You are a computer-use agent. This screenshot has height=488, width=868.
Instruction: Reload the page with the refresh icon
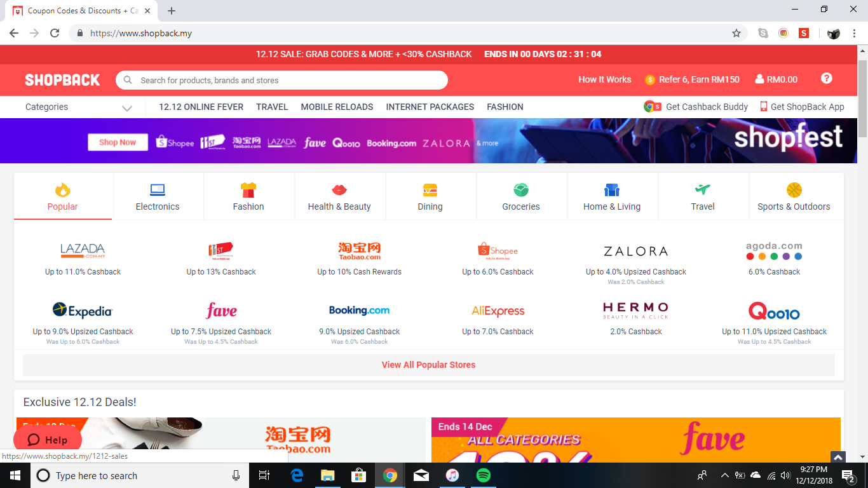pos(55,33)
